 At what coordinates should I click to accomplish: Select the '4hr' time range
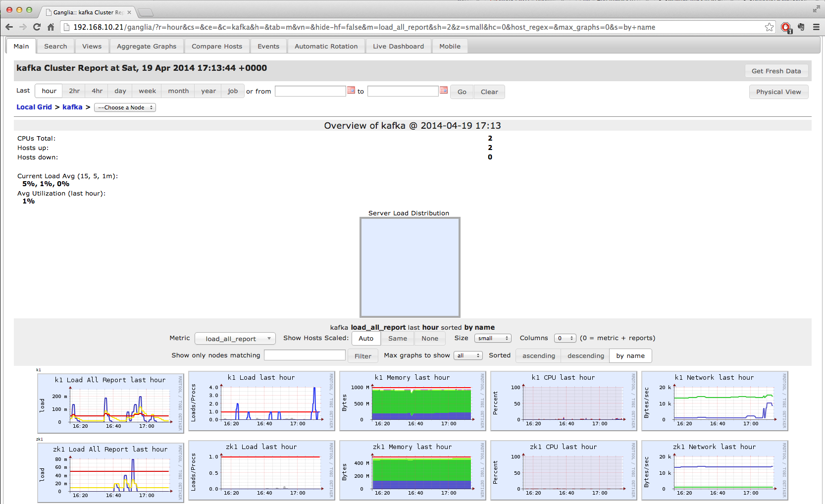pyautogui.click(x=97, y=91)
